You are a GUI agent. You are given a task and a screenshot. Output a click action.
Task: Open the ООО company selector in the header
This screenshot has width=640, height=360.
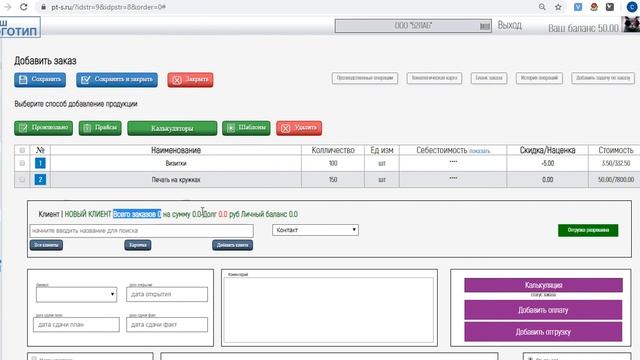click(413, 26)
